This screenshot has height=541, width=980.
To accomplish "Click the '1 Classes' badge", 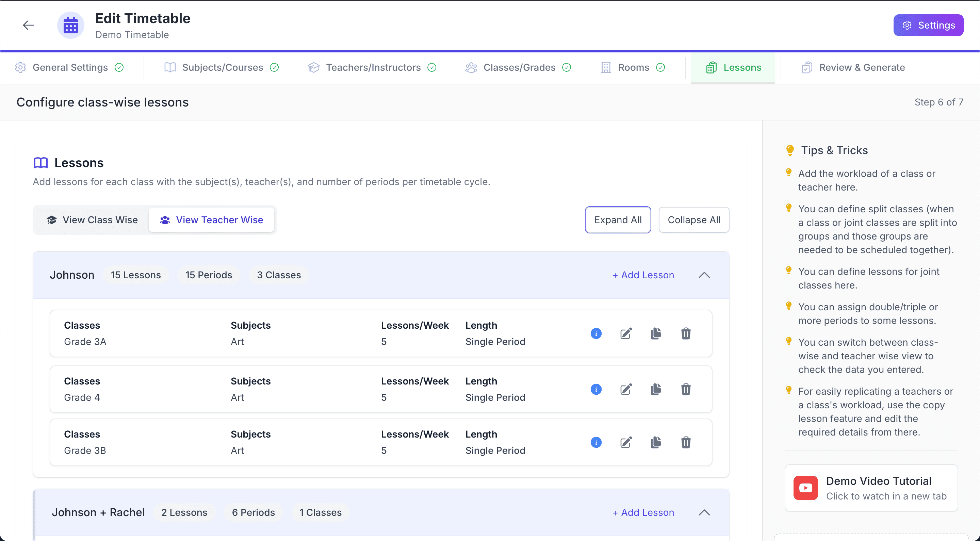I will tap(320, 512).
